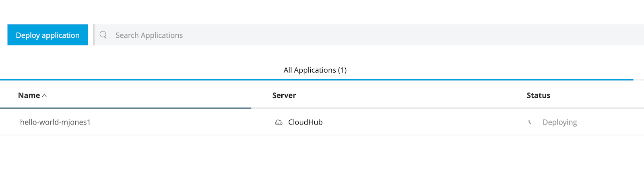Click the blue indicator line under All Applications
The width and height of the screenshot is (644, 178).
(316, 80)
